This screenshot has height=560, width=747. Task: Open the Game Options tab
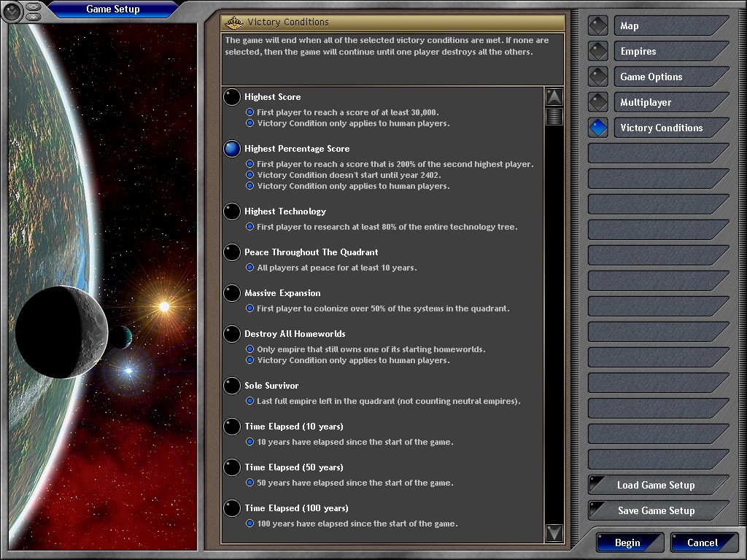pos(670,77)
